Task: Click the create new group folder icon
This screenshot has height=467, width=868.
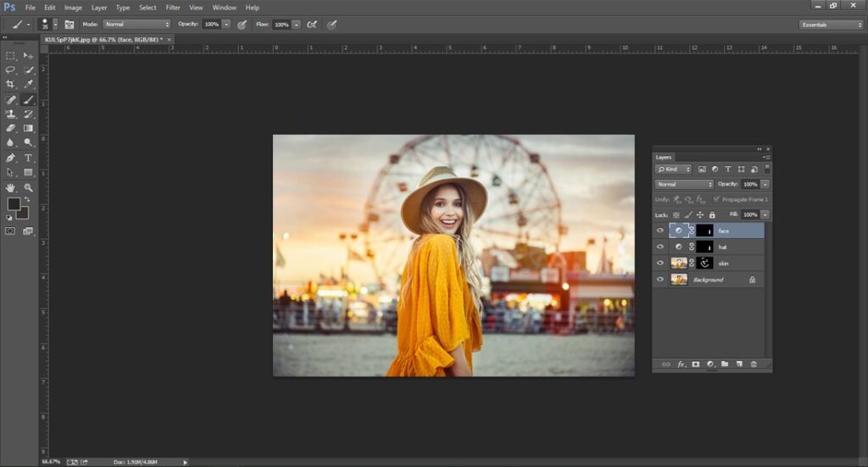Action: click(x=725, y=364)
